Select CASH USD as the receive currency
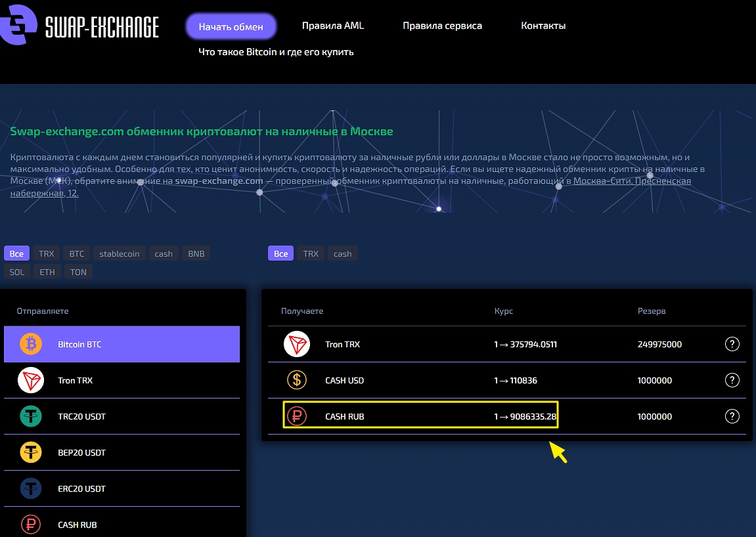The image size is (756, 537). point(506,380)
